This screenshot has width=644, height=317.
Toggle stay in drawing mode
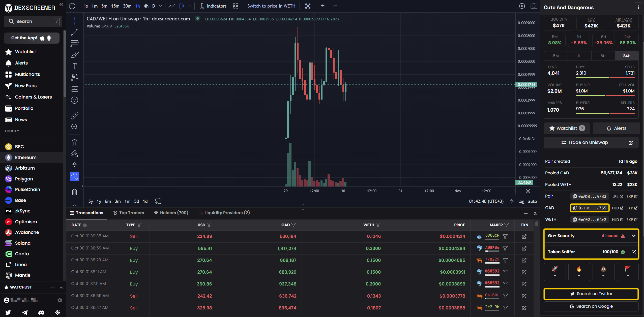coord(74,154)
